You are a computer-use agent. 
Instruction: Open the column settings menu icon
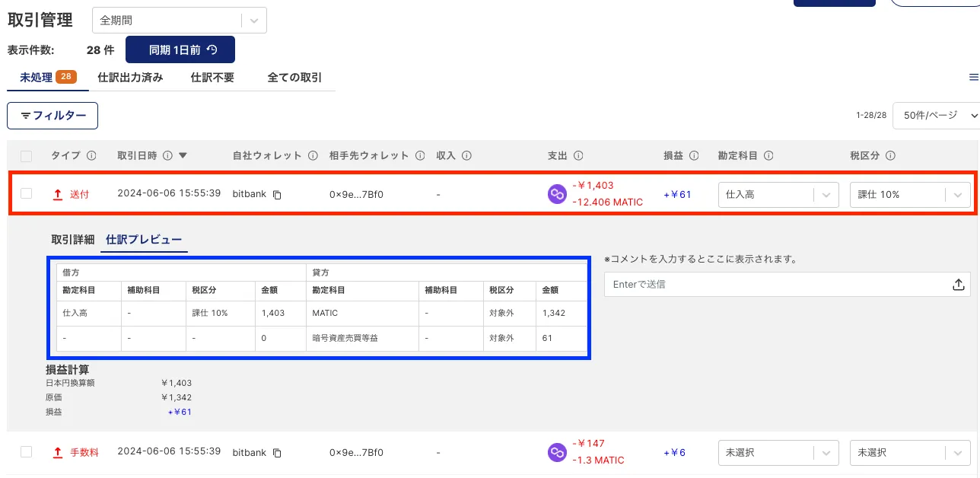click(x=973, y=78)
